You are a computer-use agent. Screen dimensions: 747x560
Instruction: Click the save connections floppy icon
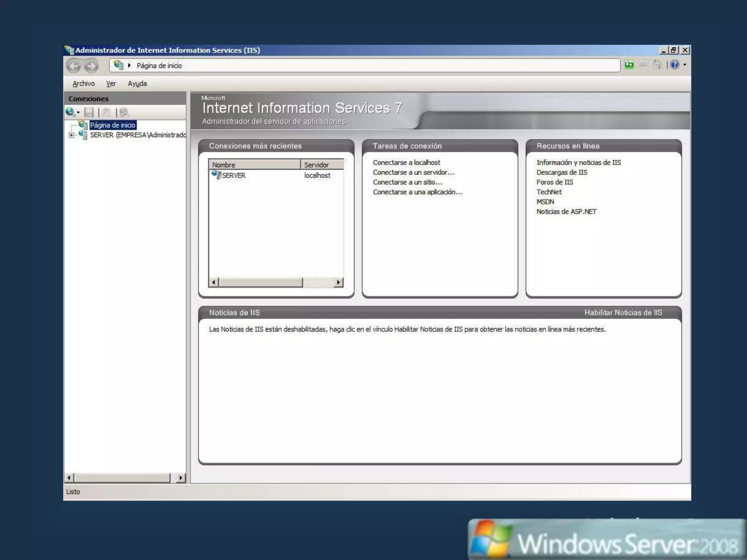pyautogui.click(x=89, y=112)
